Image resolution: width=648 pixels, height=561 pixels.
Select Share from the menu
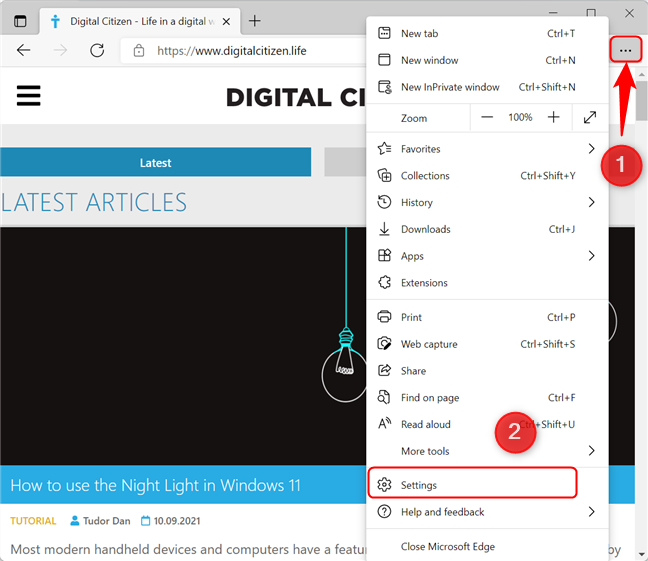pyautogui.click(x=487, y=371)
